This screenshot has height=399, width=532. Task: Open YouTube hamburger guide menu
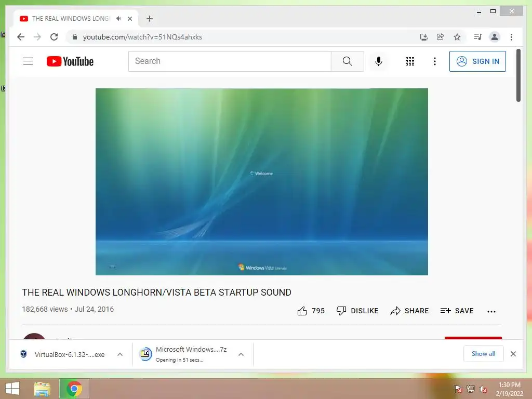click(28, 61)
